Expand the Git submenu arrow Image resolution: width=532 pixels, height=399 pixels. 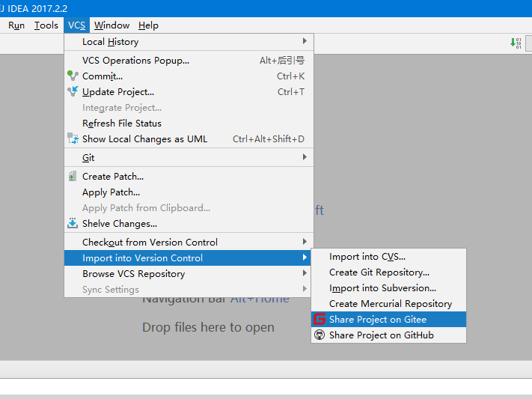coord(305,157)
